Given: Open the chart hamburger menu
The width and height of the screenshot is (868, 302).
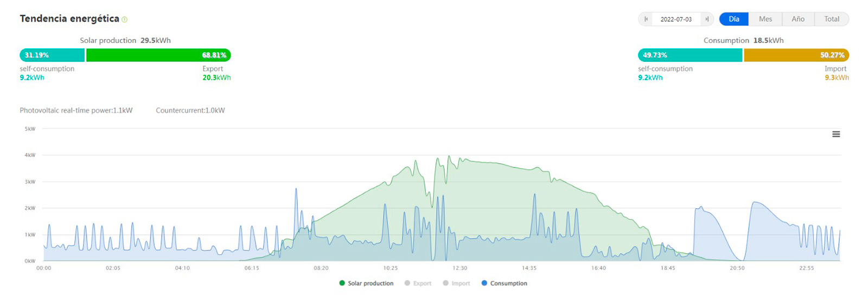Looking at the screenshot, I should point(836,134).
